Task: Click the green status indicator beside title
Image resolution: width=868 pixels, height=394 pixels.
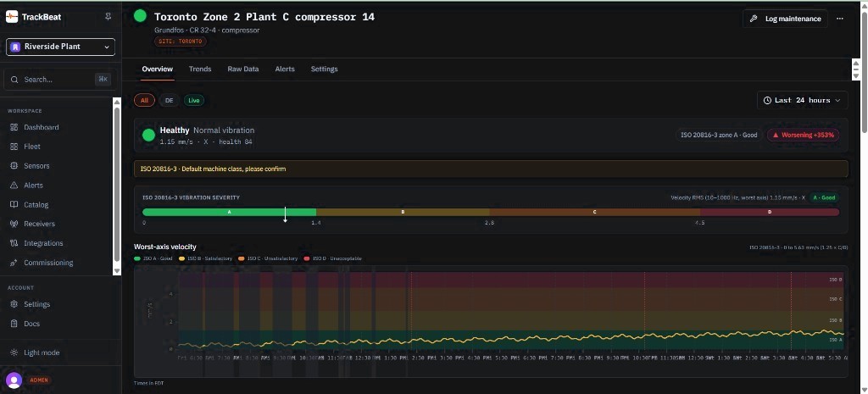Action: [x=140, y=16]
